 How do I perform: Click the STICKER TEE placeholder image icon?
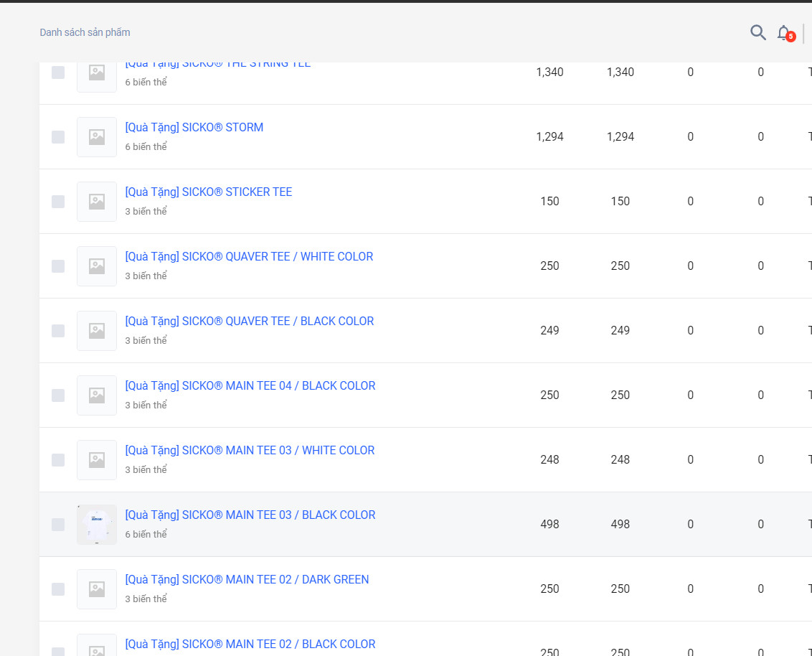coord(97,202)
